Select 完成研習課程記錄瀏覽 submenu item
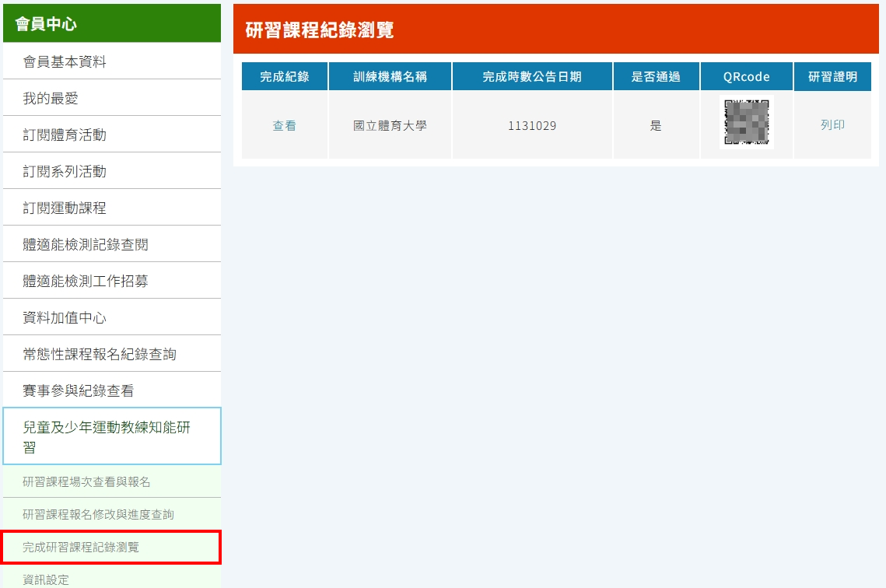Viewport: 886px width, 588px height. pos(112,547)
